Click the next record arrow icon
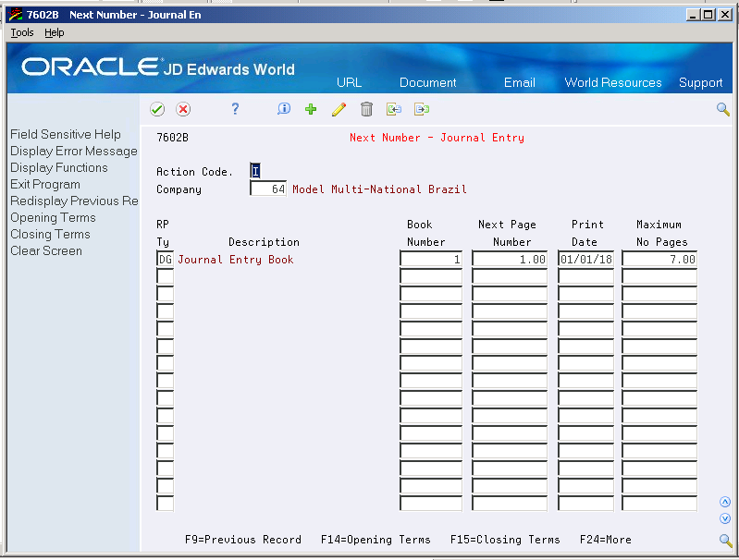The width and height of the screenshot is (739, 560). click(x=422, y=109)
